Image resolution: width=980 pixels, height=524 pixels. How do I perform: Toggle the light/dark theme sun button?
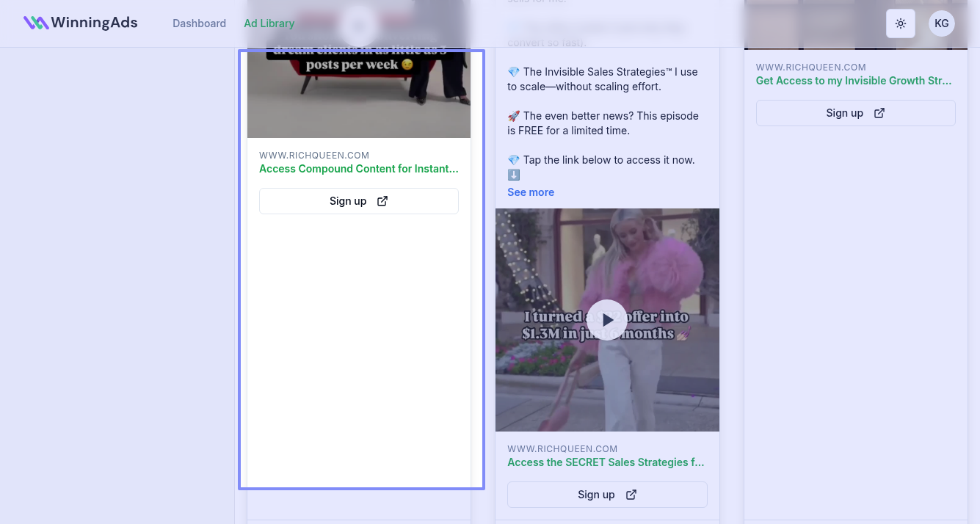900,23
